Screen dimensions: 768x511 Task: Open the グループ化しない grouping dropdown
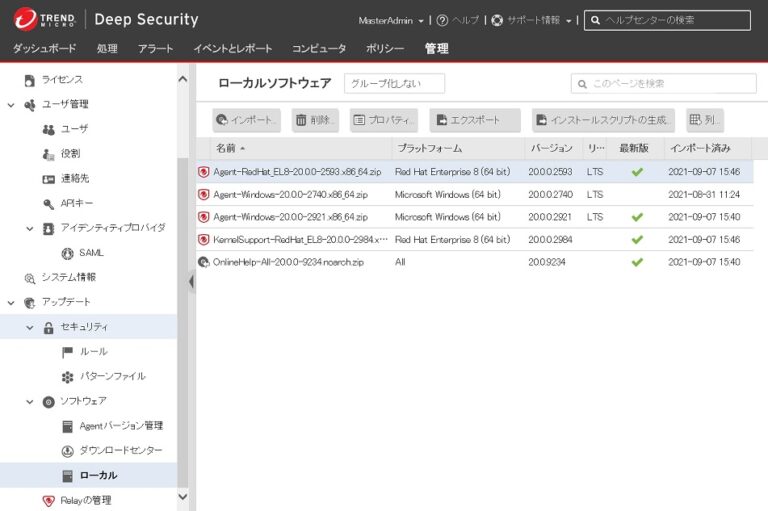394,83
